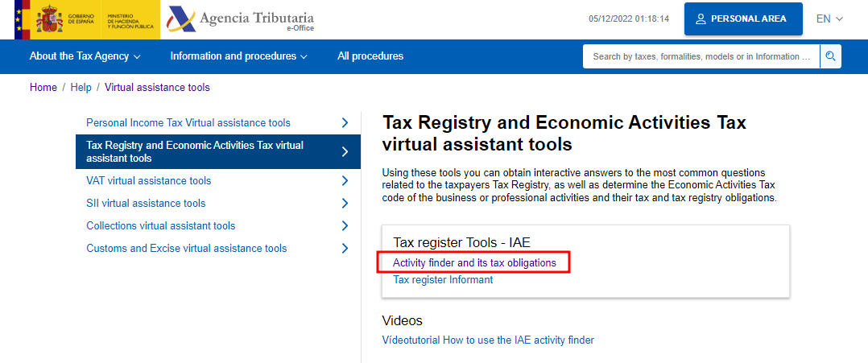The image size is (868, 363).
Task: Expand Information and procedures menu
Action: 238,56
